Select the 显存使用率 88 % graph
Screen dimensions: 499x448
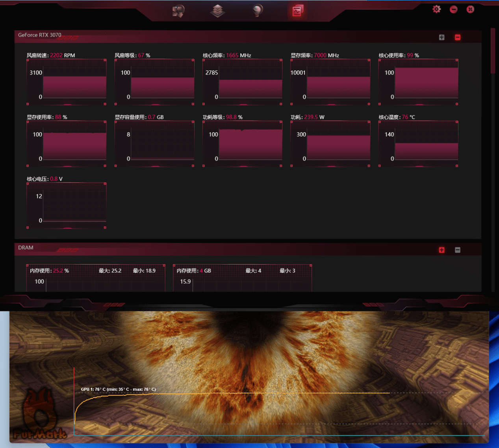[x=66, y=144]
